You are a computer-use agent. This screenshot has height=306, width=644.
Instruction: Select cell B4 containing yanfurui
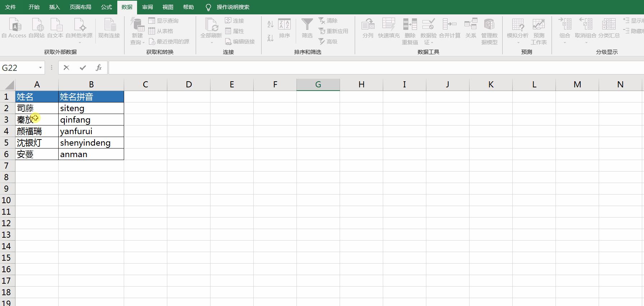[x=91, y=131]
